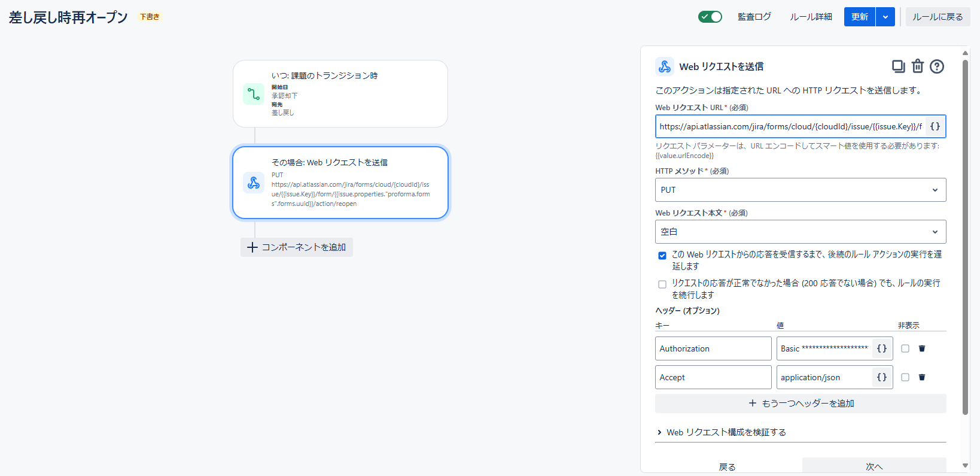Viewport: 980px width, 476px height.
Task: Click the scrollbar down arrow
Action: point(965,465)
